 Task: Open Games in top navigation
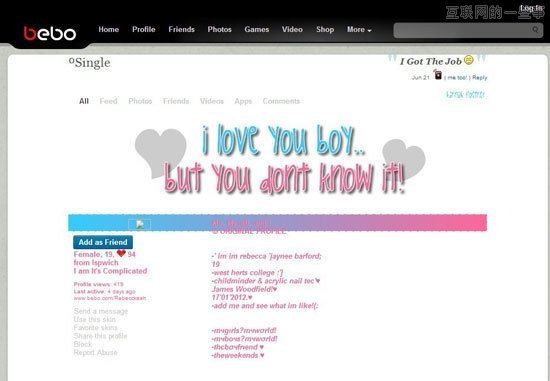point(256,29)
